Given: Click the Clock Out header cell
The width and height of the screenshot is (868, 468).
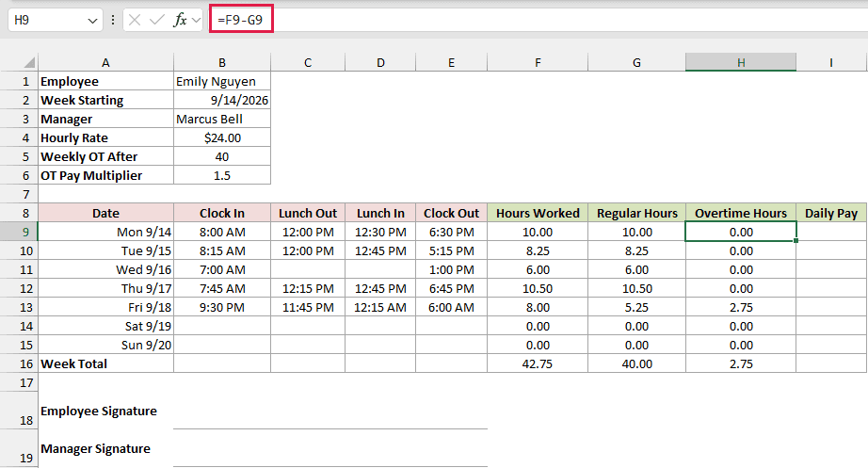Looking at the screenshot, I should pyautogui.click(x=451, y=213).
